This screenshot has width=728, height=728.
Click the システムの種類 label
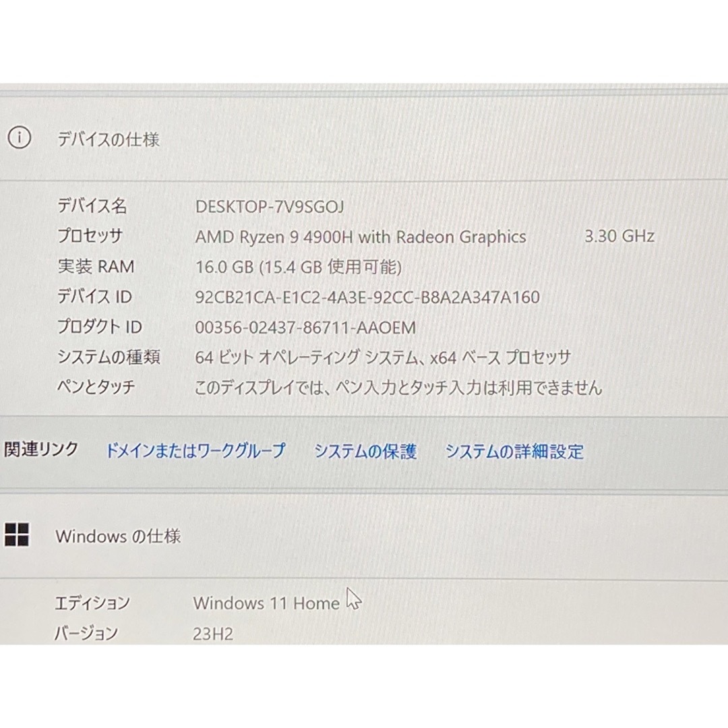pos(109,357)
